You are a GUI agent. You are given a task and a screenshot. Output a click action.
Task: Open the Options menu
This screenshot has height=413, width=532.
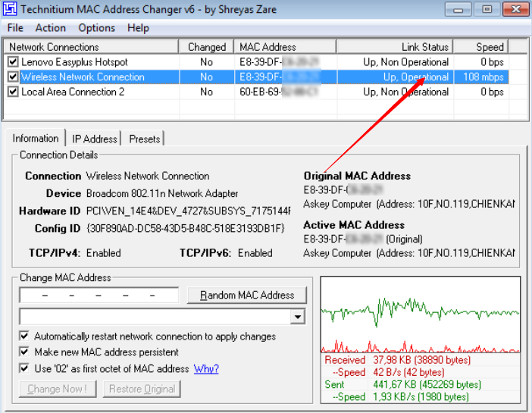(x=97, y=28)
